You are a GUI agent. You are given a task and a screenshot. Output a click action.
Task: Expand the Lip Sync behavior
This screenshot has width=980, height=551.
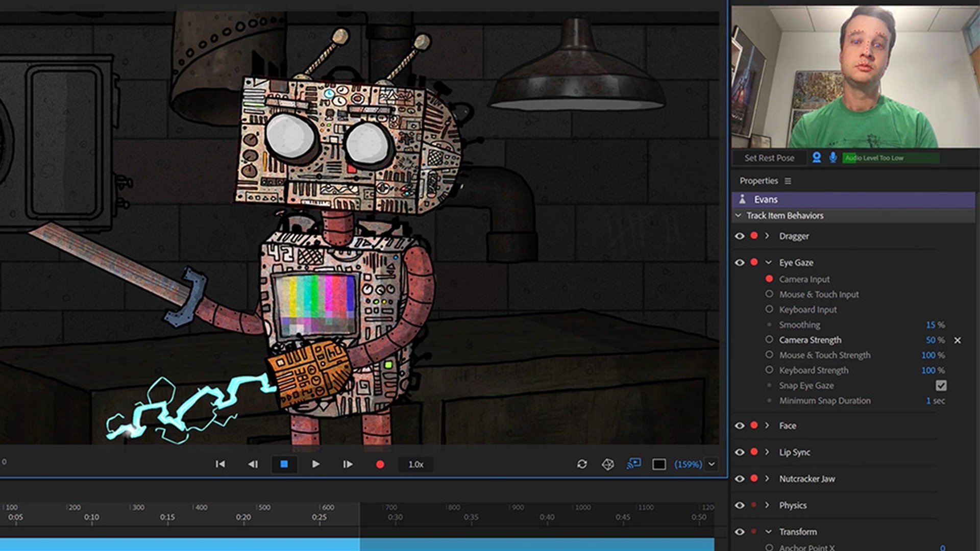click(767, 452)
